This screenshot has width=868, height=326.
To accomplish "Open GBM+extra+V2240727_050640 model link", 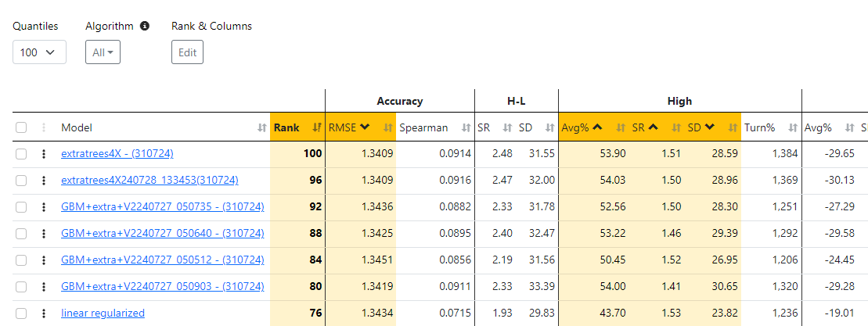I will tap(163, 234).
